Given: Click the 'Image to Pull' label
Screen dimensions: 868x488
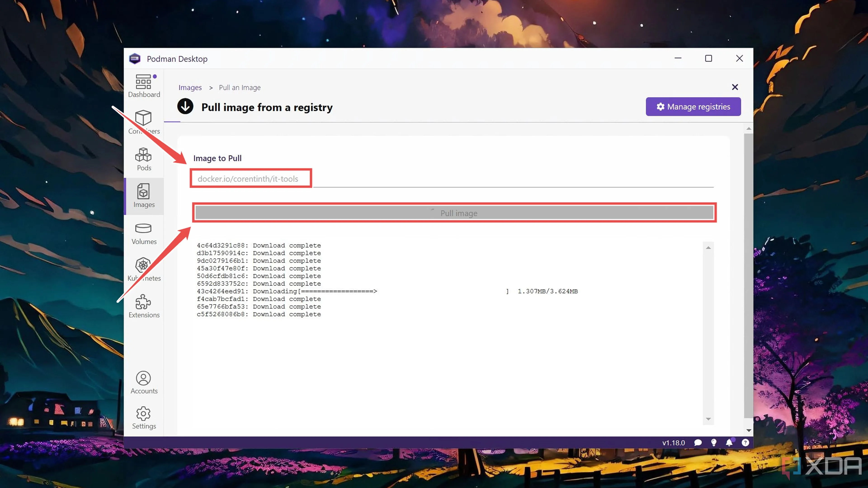Looking at the screenshot, I should pyautogui.click(x=217, y=158).
